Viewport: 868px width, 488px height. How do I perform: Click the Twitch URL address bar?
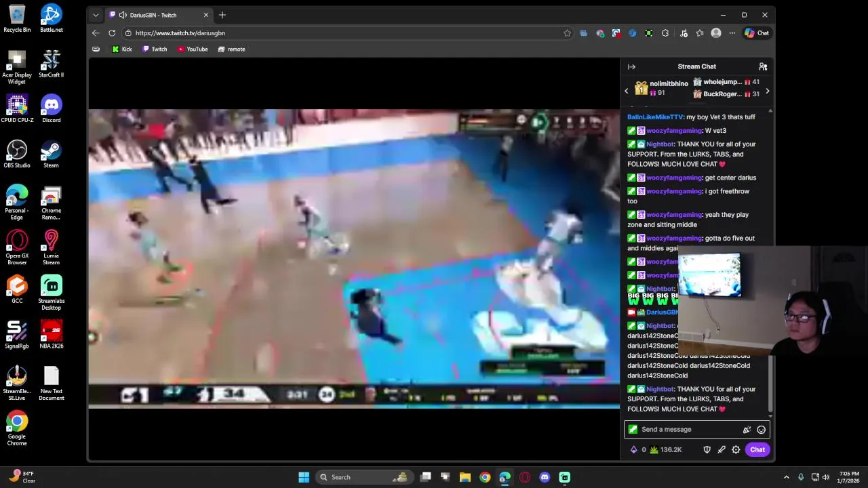(347, 33)
